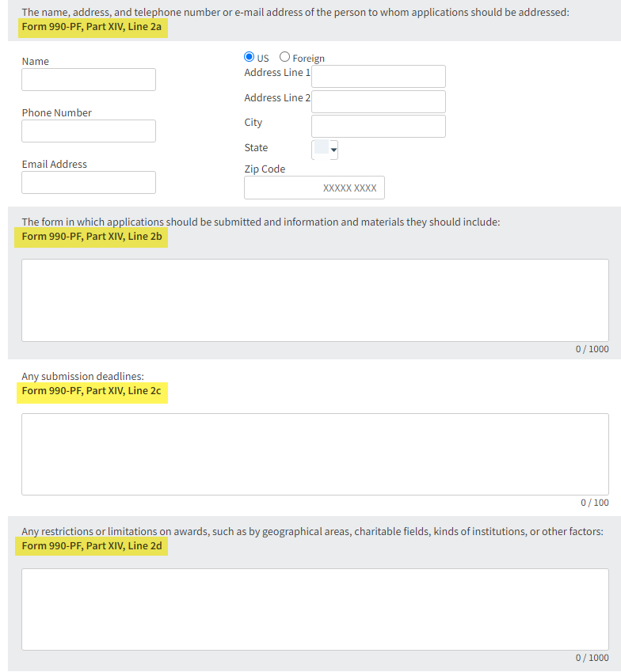Select the US address radio button

(x=250, y=58)
